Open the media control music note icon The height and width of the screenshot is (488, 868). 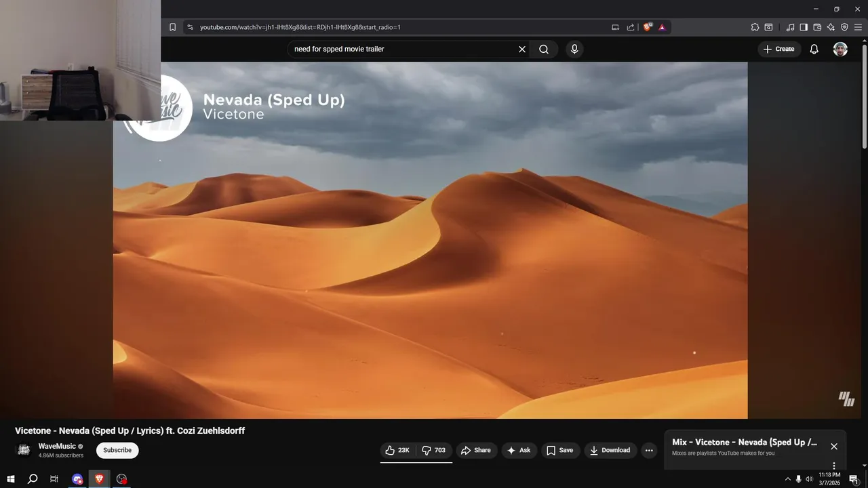coord(790,27)
